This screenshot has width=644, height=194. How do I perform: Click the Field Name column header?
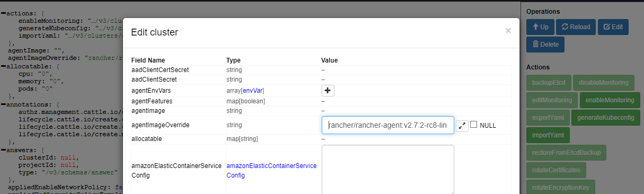tap(148, 60)
